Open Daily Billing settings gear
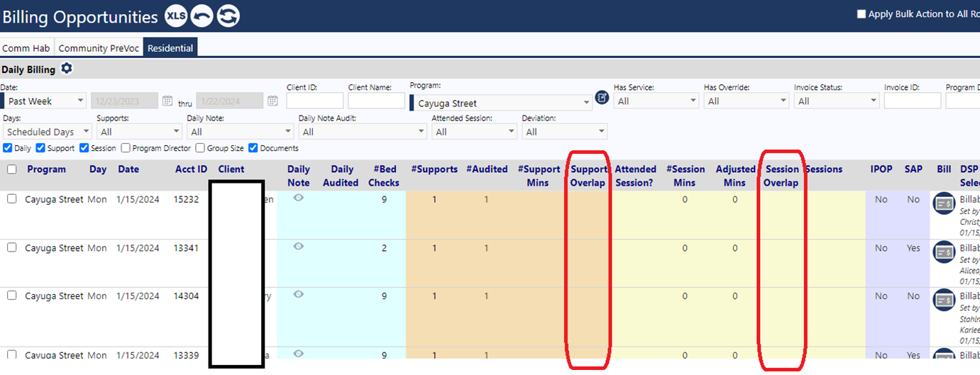980x375 pixels. [x=67, y=69]
